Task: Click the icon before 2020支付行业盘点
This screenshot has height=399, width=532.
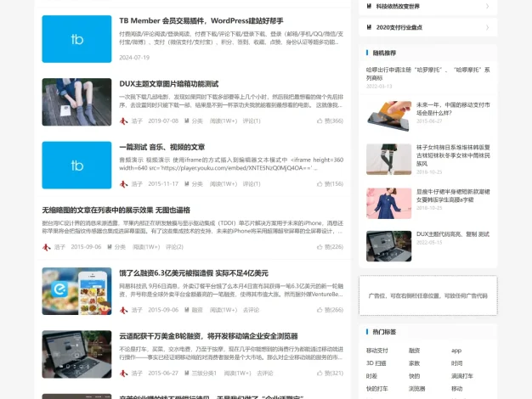Action: point(369,27)
